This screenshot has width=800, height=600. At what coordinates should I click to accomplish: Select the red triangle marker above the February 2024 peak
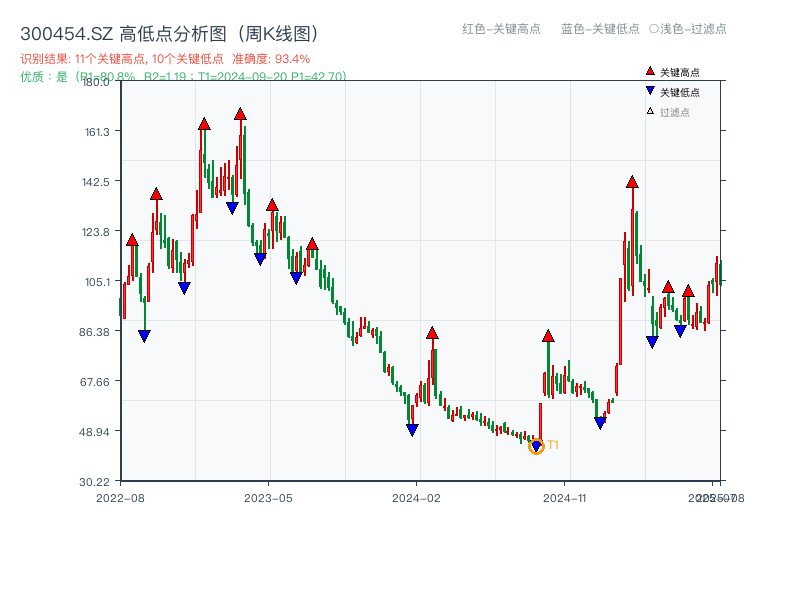pyautogui.click(x=433, y=331)
